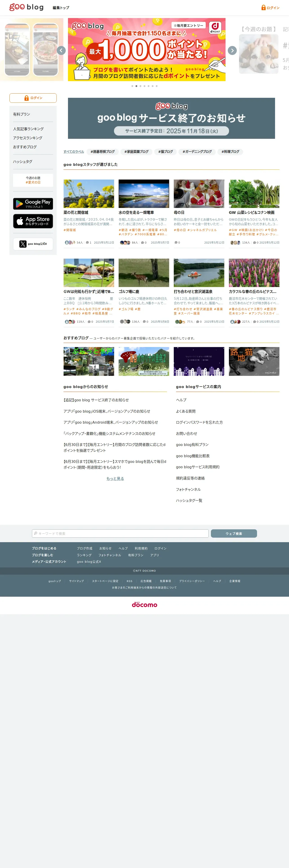The width and height of the screenshot is (289, 868).
Task: Click the #関宿城 hashtag
Action: tap(70, 230)
